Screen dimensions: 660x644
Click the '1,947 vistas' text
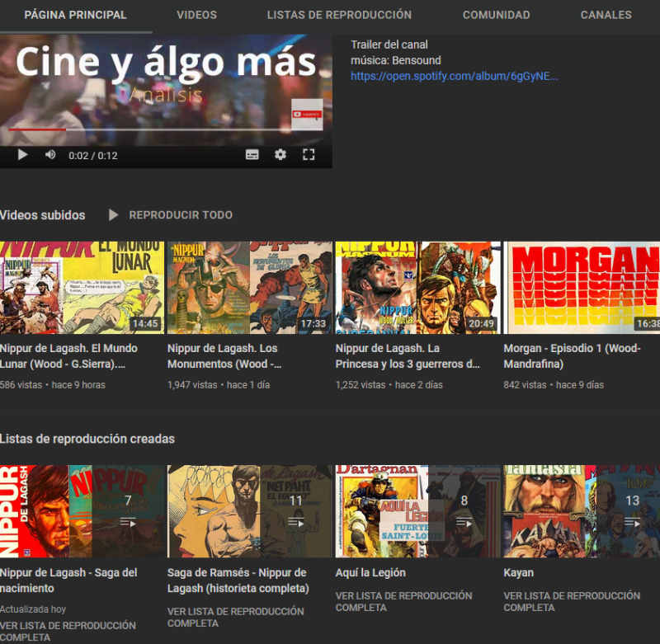tap(192, 384)
